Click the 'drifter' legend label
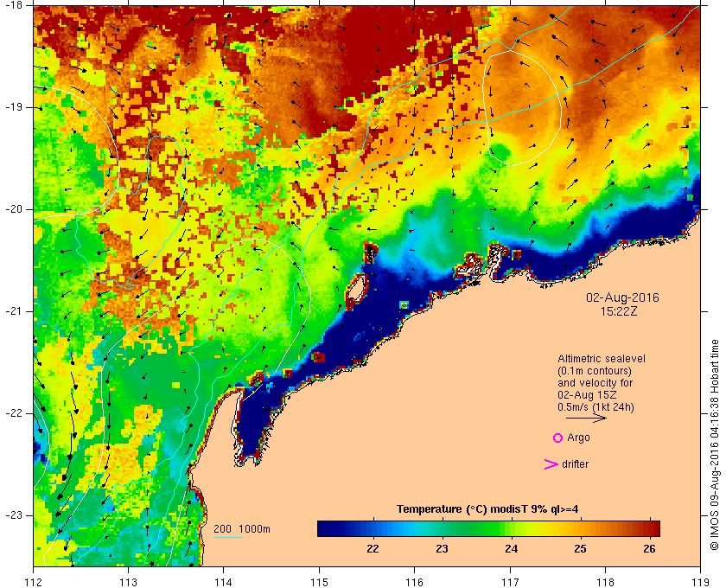The height and width of the screenshot is (588, 726). click(x=575, y=464)
